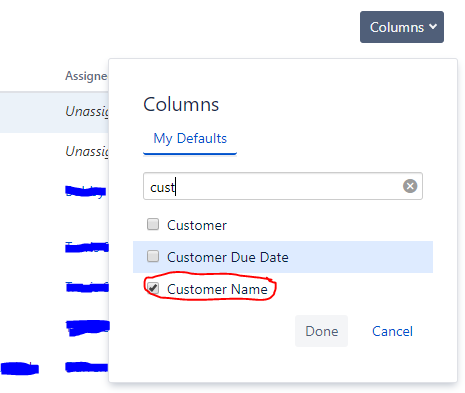The height and width of the screenshot is (393, 465).
Task: Click the Customer Name label
Action: tap(217, 289)
